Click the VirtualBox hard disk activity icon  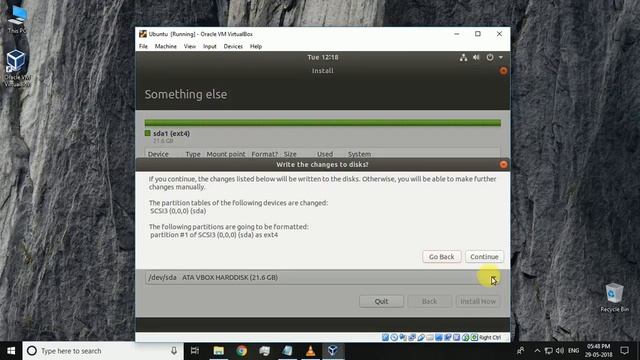point(385,337)
